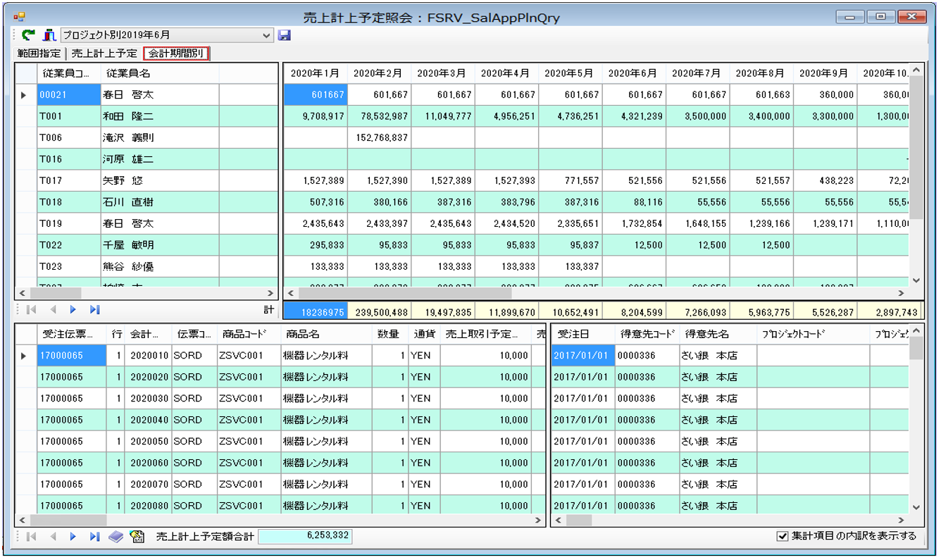941x560 pixels.
Task: Click the 計 button beside employee navigator
Action: pyautogui.click(x=268, y=309)
